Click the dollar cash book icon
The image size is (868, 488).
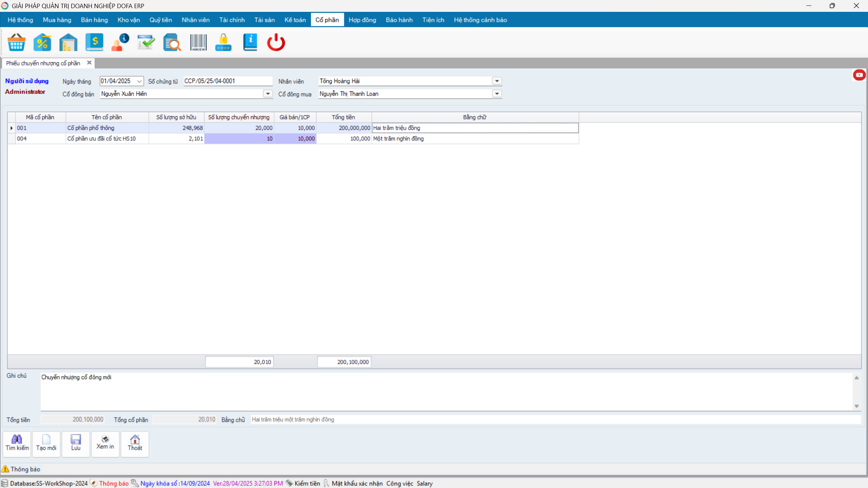point(94,42)
